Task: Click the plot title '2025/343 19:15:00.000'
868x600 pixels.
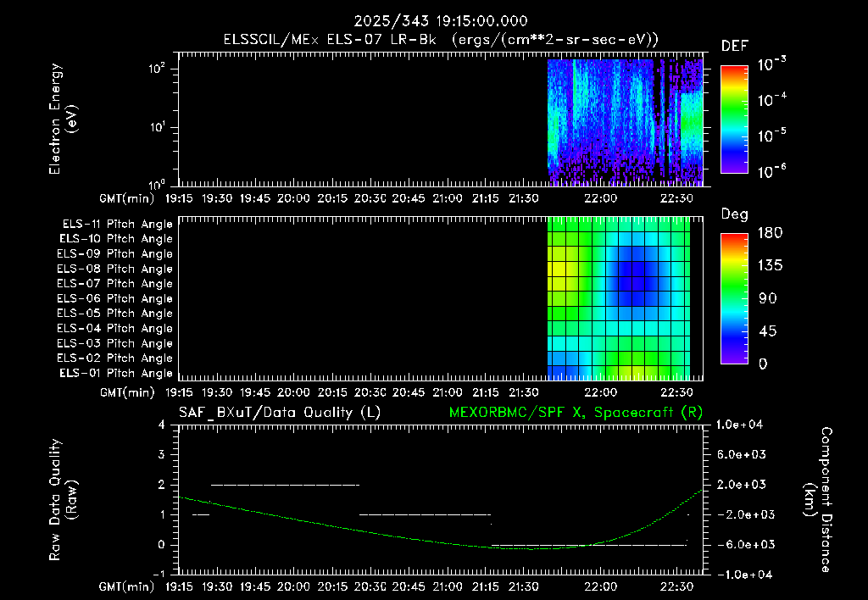Action: [x=441, y=21]
